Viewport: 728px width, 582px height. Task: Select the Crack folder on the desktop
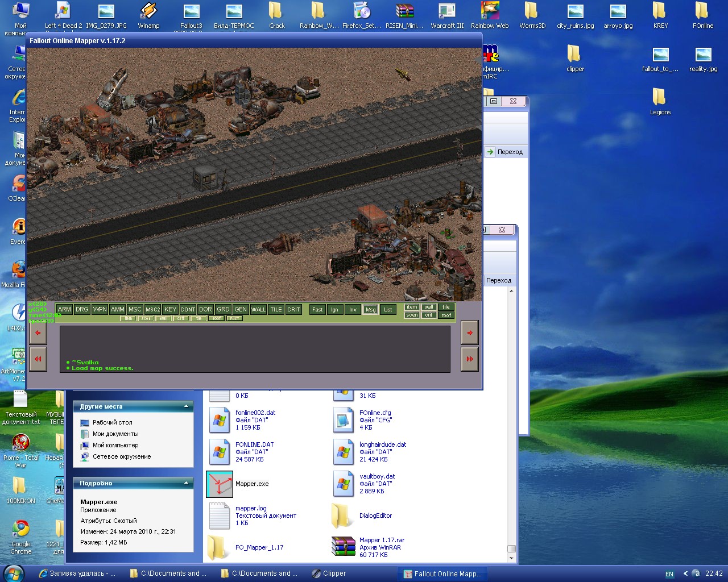tap(277, 15)
